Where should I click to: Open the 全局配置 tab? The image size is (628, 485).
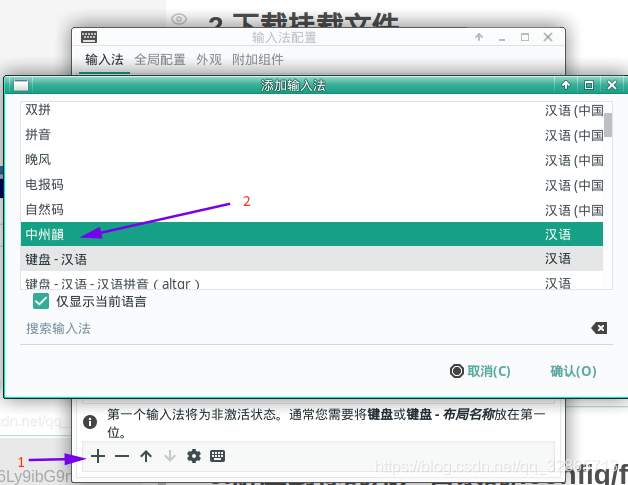click(160, 60)
